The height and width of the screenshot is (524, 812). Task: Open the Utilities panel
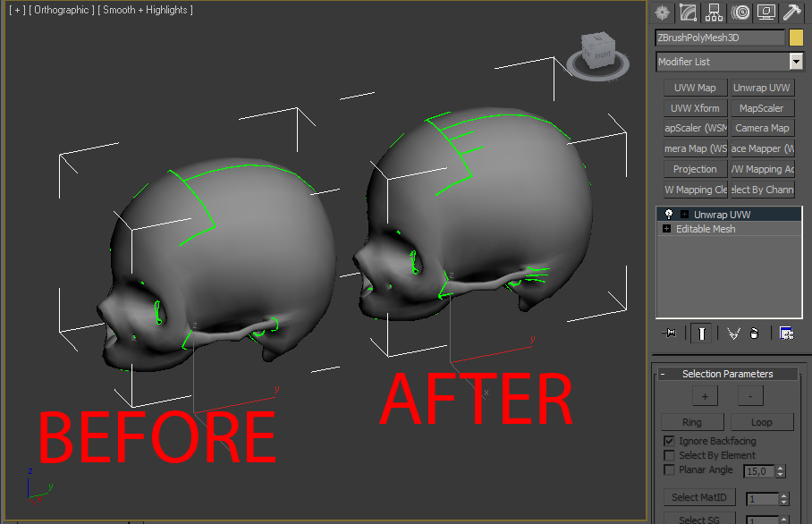pos(791,12)
